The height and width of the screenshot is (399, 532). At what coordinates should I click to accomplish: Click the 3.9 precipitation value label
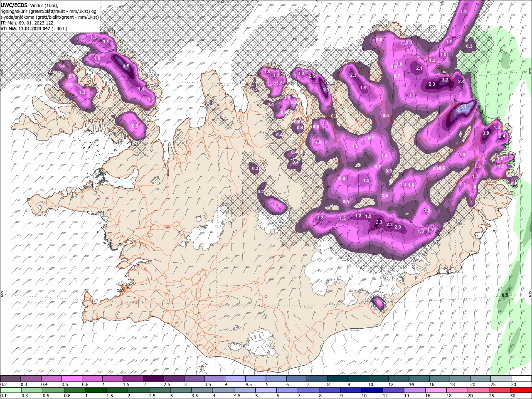326,90
